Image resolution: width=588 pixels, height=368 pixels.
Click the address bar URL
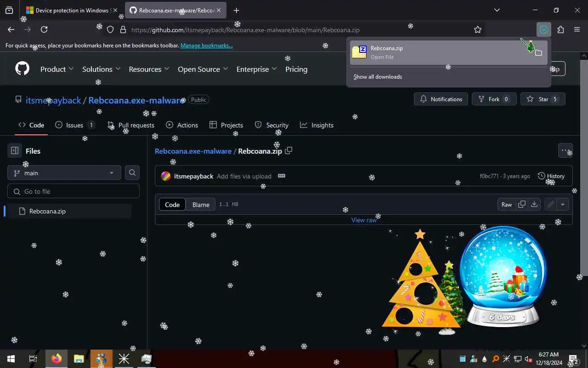[245, 30]
